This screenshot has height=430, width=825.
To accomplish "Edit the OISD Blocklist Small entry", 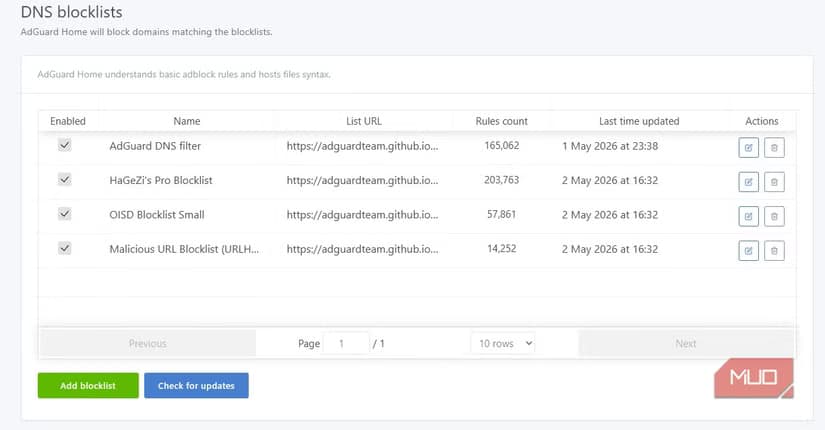I will (748, 216).
